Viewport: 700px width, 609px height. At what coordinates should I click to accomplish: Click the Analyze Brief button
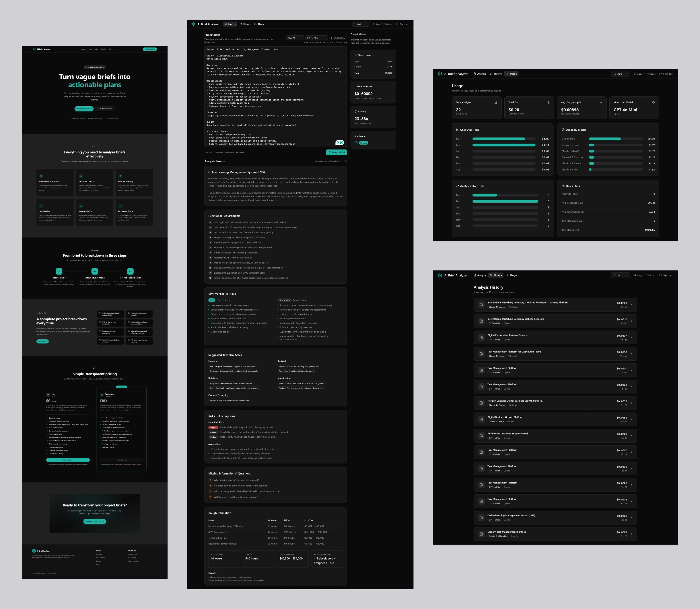(336, 152)
